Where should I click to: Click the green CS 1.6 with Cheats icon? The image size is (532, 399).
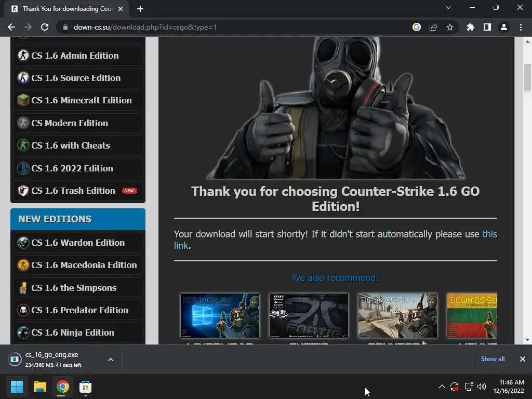coord(23,145)
